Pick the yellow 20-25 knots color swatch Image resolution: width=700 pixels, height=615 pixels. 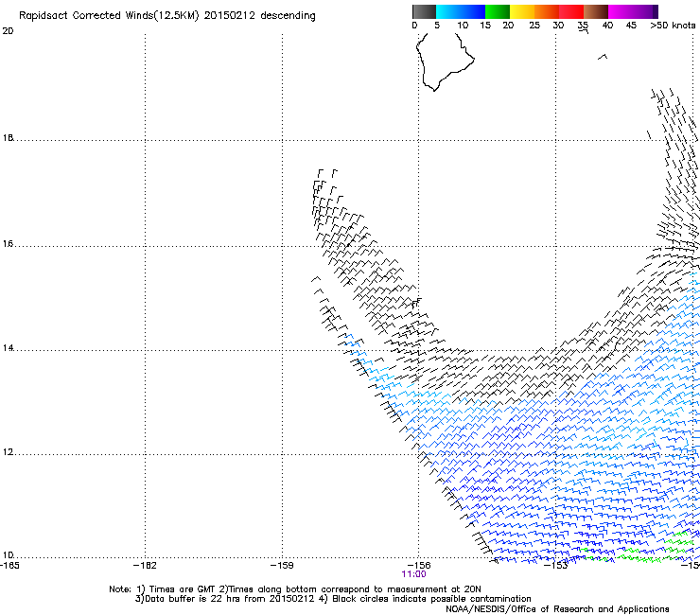522,11
